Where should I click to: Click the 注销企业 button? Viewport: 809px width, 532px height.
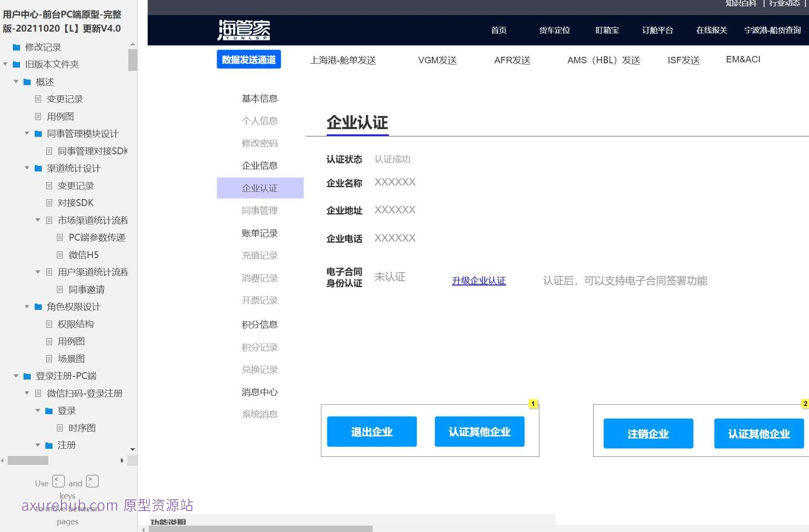[x=647, y=434]
